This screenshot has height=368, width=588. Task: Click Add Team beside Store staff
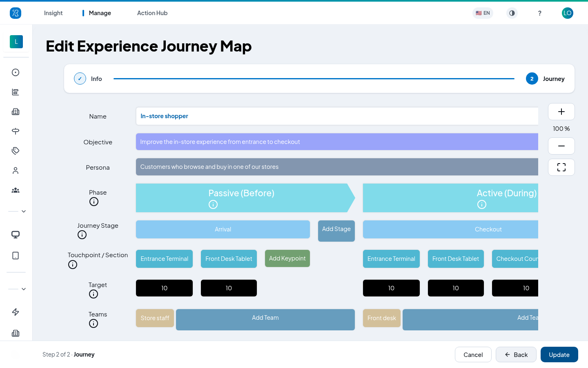tap(265, 320)
